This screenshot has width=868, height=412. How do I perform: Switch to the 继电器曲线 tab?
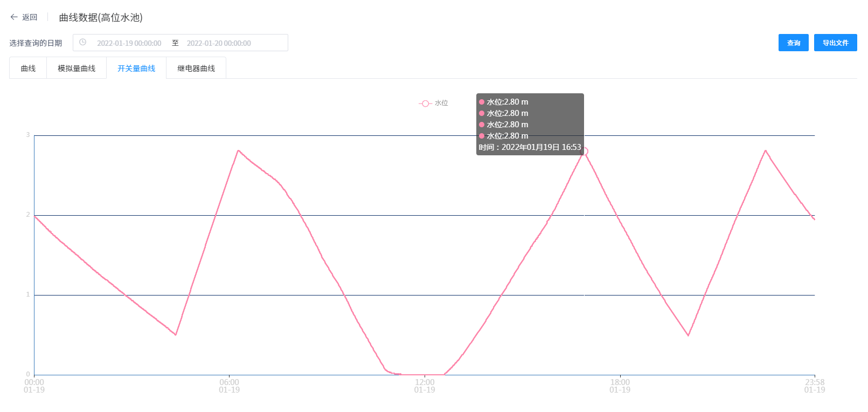[x=196, y=68]
